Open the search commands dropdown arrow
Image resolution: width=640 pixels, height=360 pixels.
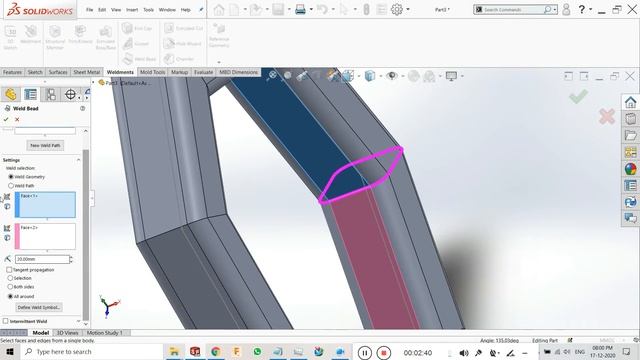pos(555,9)
